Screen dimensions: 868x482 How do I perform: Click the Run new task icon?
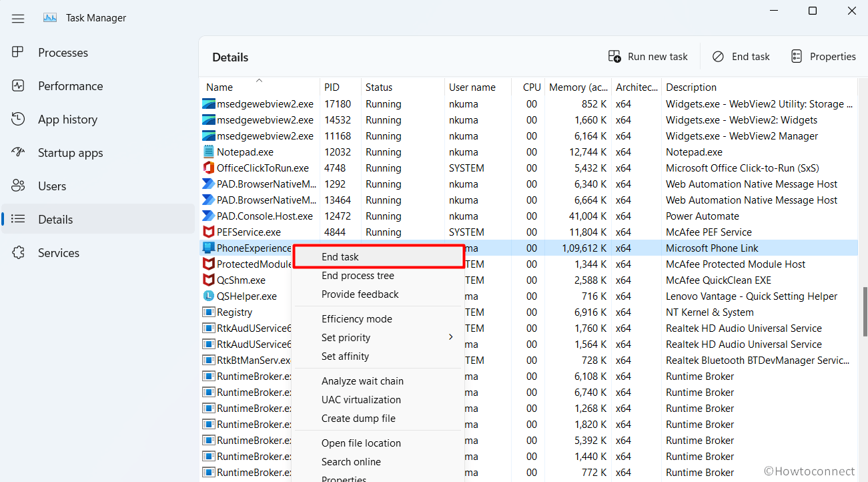(614, 57)
